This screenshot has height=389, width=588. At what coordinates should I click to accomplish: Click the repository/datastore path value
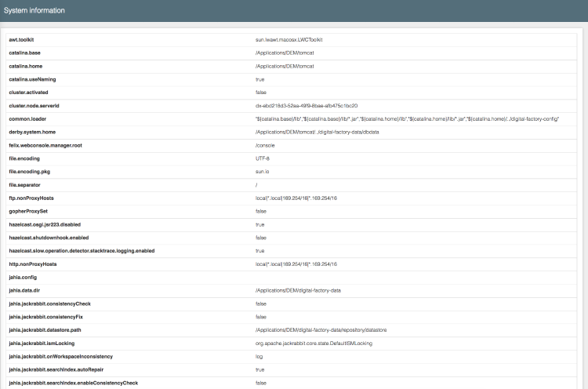(321, 330)
